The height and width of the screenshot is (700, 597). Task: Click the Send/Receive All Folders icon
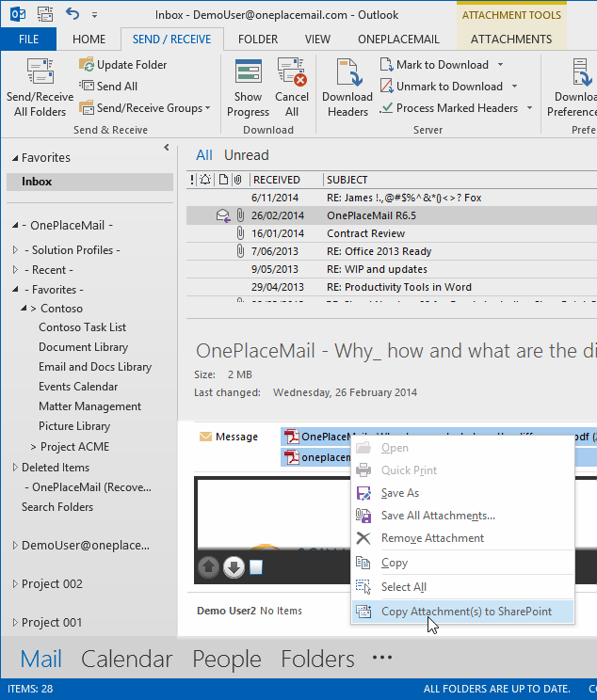[39, 75]
